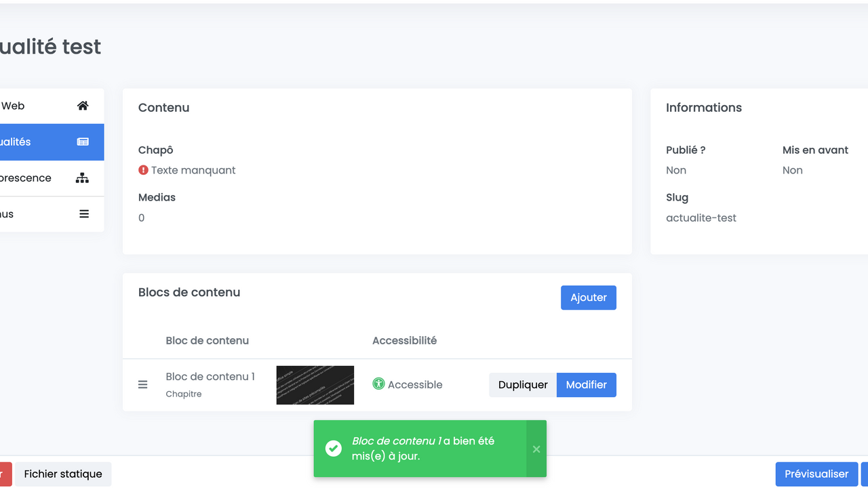The image size is (868, 488).
Task: Click the red button at the bottom left
Action: point(4,474)
